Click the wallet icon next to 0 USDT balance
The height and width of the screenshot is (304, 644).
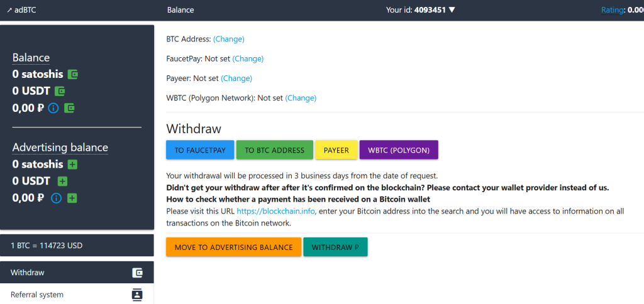tap(60, 91)
